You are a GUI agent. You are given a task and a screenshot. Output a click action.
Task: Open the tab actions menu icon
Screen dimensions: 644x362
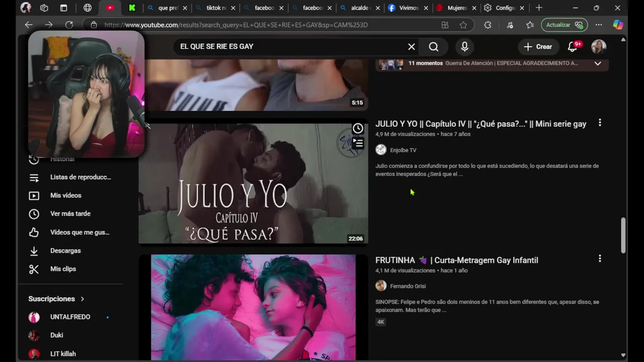point(63,8)
